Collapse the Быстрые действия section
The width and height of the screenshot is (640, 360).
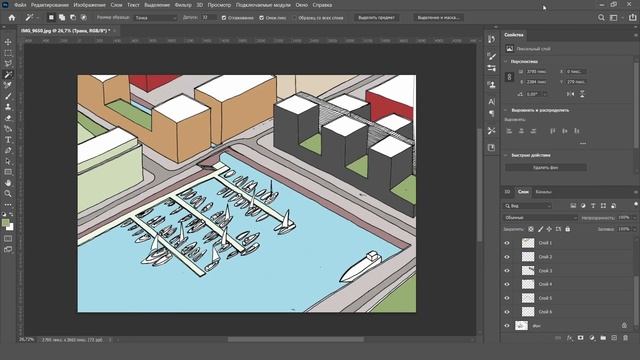(x=506, y=156)
